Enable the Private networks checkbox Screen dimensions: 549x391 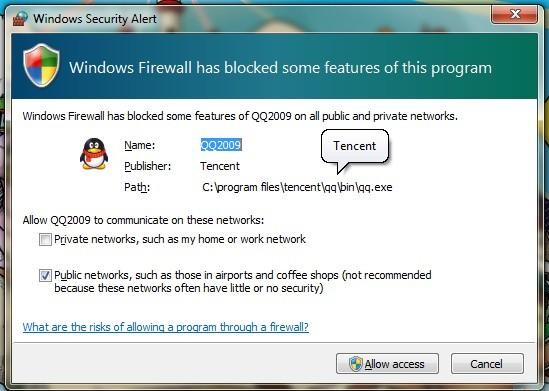[x=45, y=239]
